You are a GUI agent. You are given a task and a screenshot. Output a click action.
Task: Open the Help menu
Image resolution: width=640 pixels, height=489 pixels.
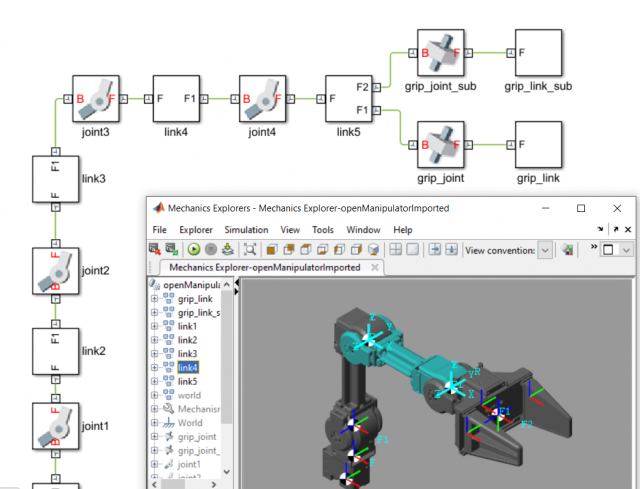tap(403, 230)
